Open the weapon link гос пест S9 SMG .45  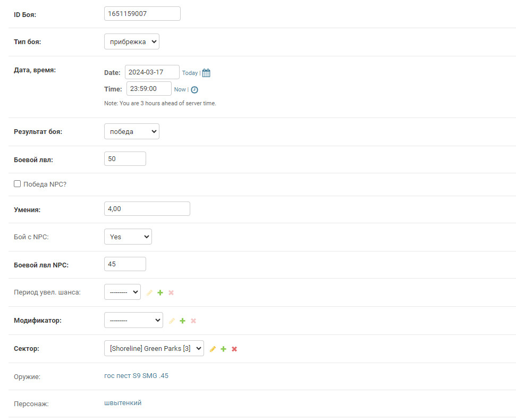[136, 375]
